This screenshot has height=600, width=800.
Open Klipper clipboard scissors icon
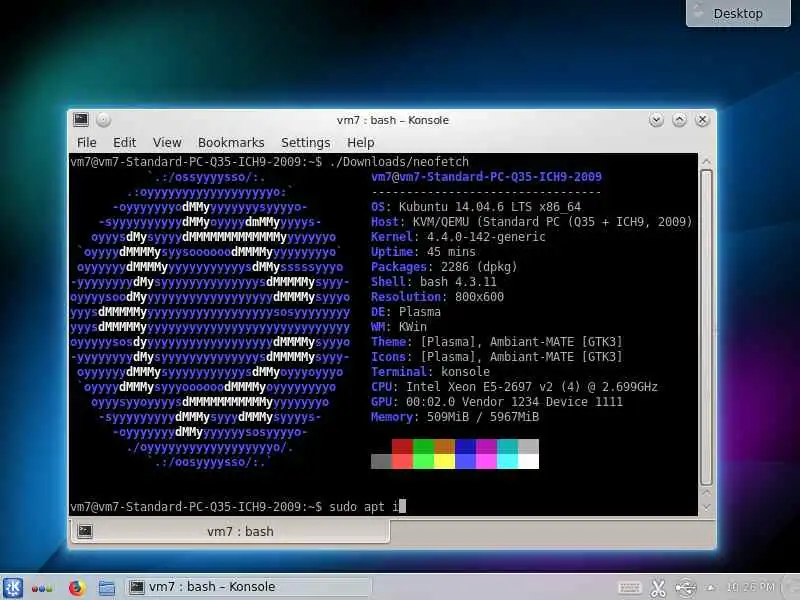pos(658,588)
